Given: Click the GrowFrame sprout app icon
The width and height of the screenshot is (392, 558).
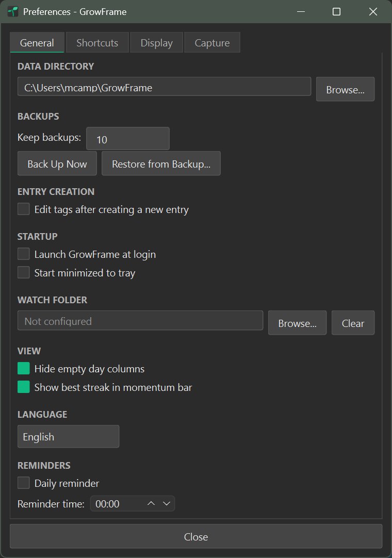Looking at the screenshot, I should pos(13,11).
